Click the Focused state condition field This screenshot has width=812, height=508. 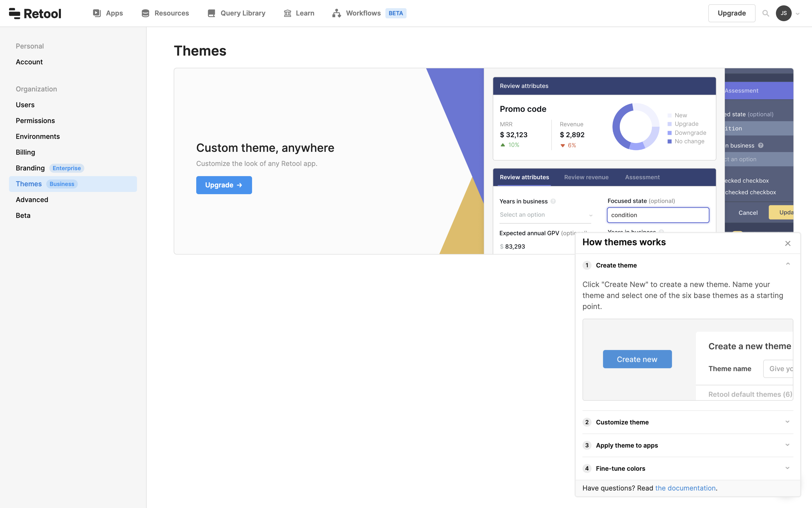click(658, 215)
